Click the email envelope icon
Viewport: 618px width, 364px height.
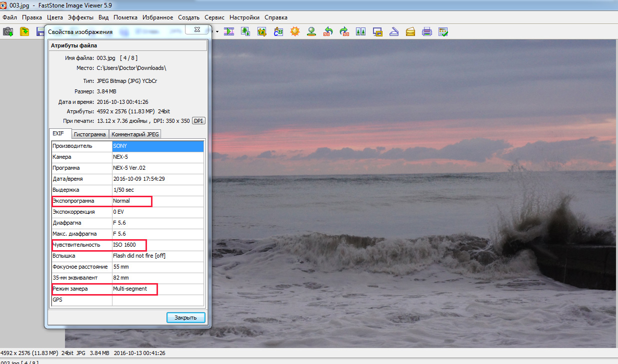tap(410, 31)
